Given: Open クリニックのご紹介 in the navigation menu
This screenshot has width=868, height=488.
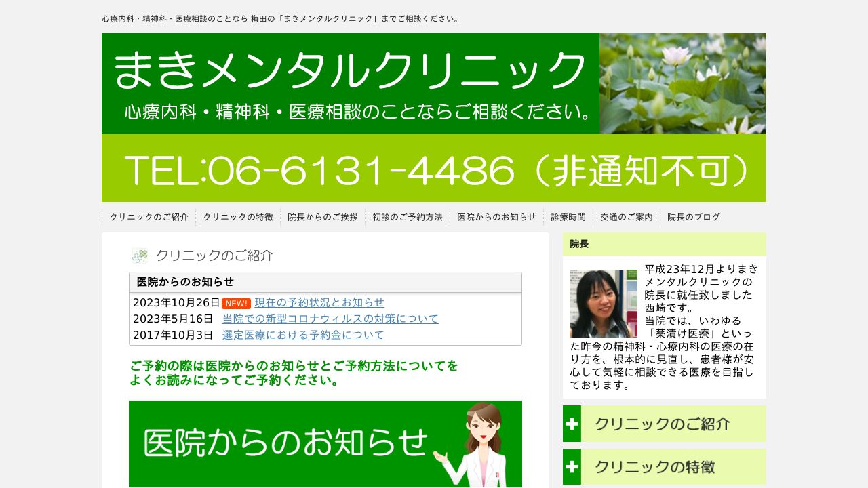Looking at the screenshot, I should coord(149,218).
